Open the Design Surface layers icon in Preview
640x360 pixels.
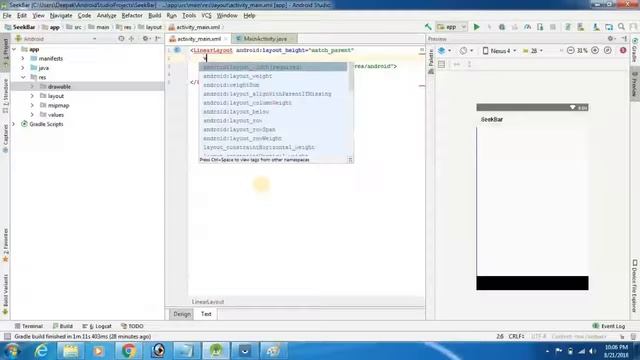(444, 51)
